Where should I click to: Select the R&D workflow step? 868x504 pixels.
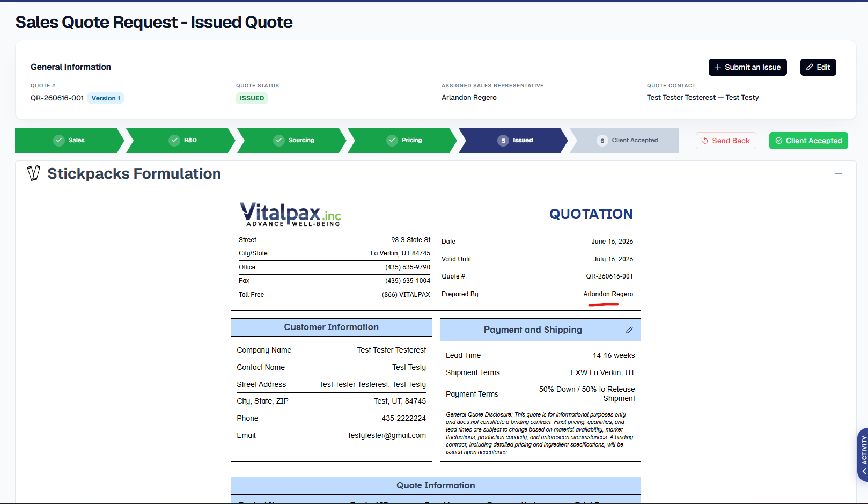tap(182, 141)
